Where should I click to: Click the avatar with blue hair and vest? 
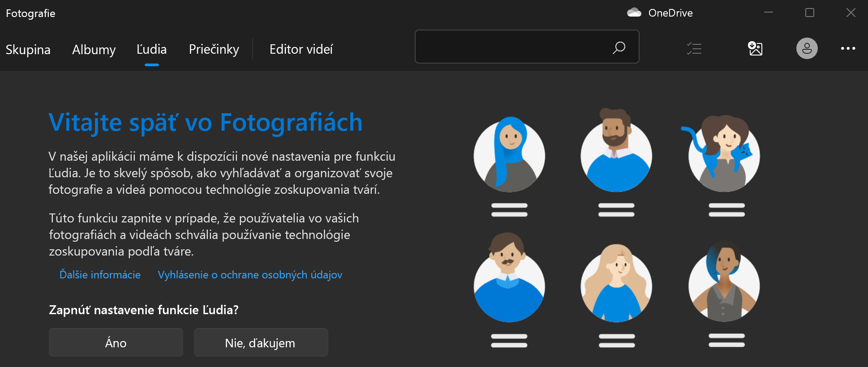[x=724, y=281]
